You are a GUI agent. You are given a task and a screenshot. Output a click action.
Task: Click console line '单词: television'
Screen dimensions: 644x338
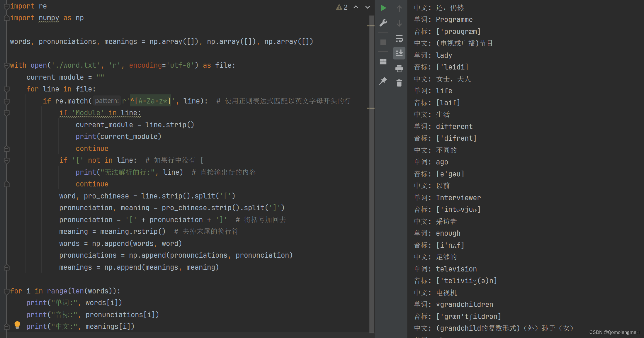[445, 269]
